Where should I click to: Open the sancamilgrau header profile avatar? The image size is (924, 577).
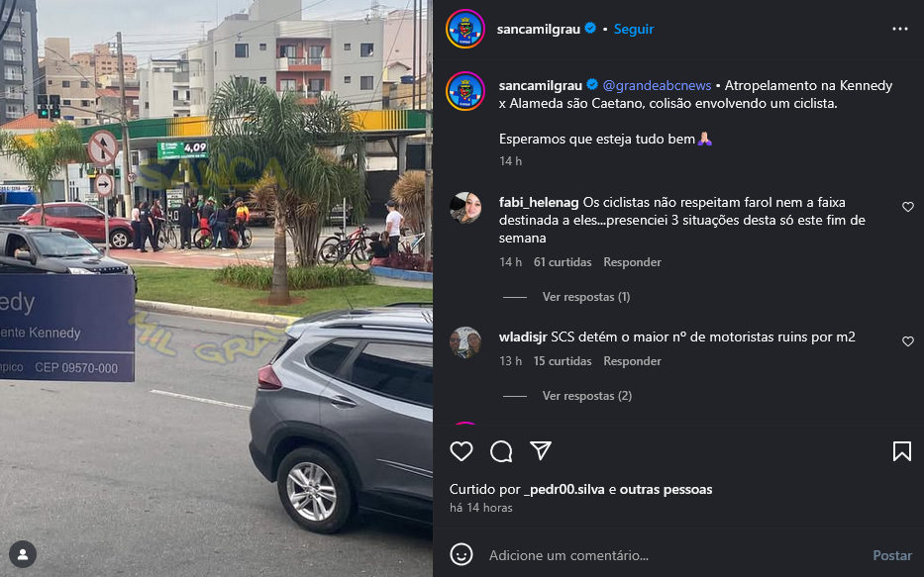point(464,29)
